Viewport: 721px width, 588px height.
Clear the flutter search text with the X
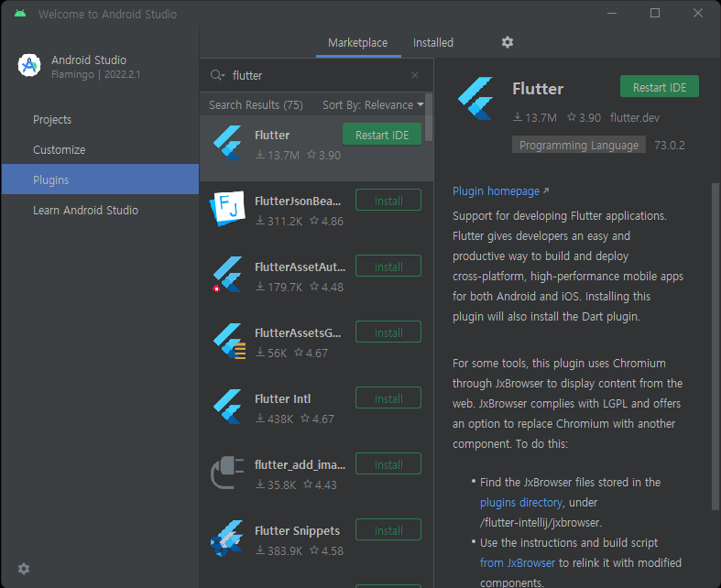pos(415,75)
